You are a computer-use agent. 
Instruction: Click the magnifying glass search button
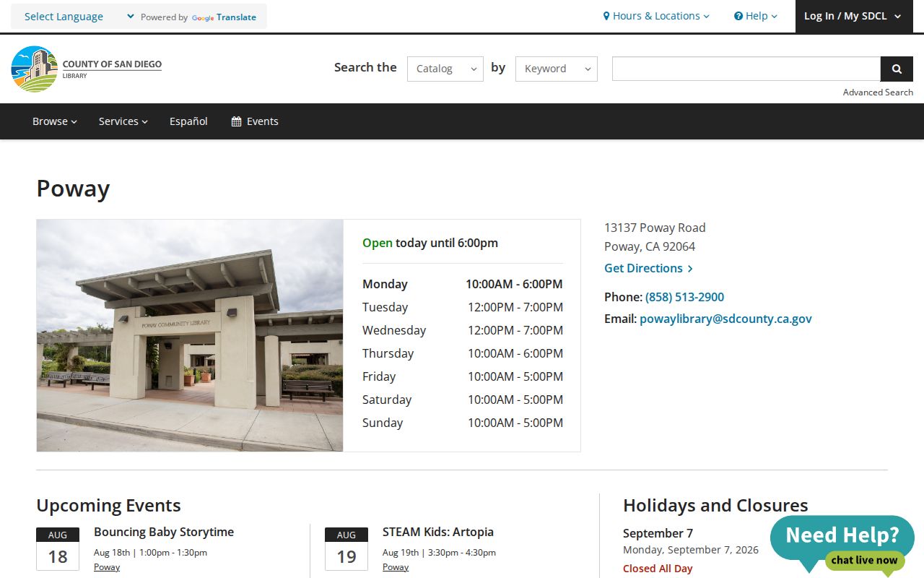(x=897, y=69)
